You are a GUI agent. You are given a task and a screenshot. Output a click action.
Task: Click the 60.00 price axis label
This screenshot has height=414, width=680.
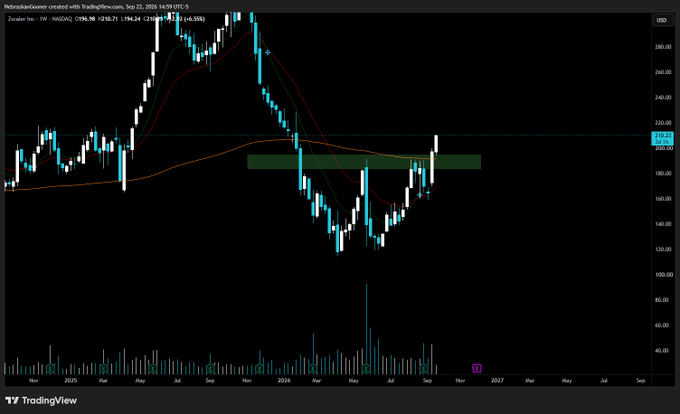664,325
